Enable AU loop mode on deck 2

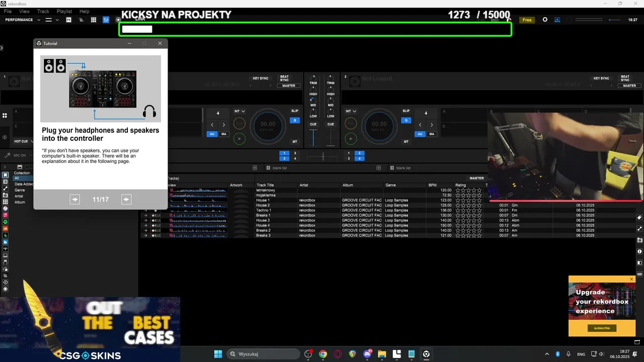420,134
